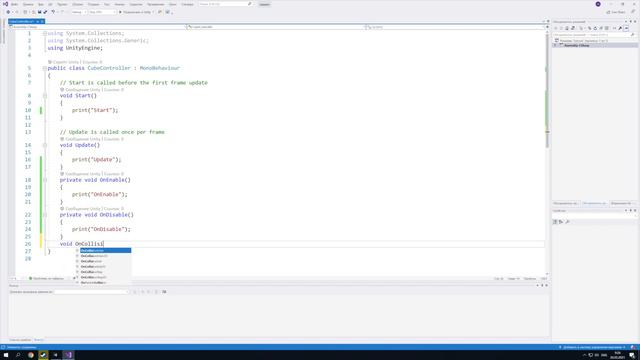Open the Edit (Правка) menu
Screen dimensions: 640x360
pyautogui.click(x=28, y=4)
